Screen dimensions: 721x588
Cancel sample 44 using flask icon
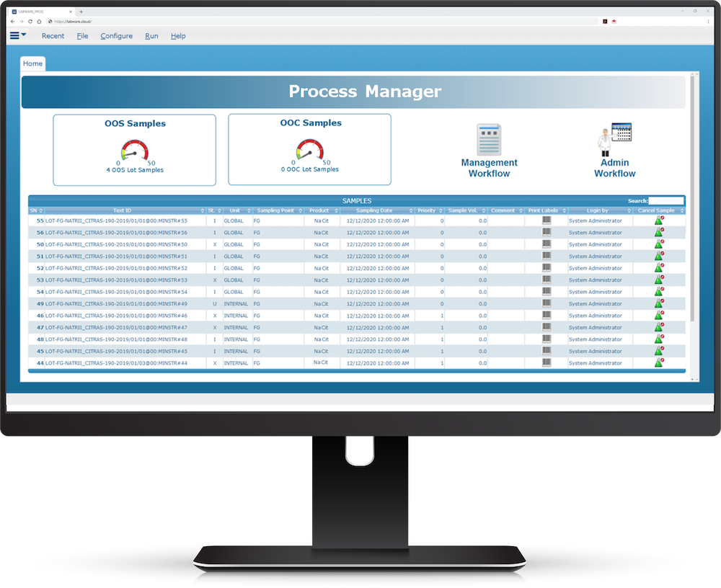click(x=658, y=363)
